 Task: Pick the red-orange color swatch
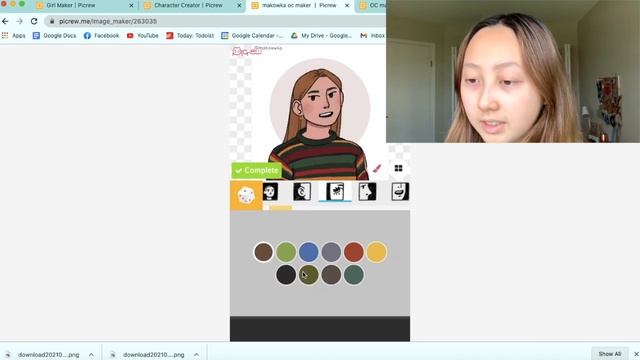tap(353, 252)
